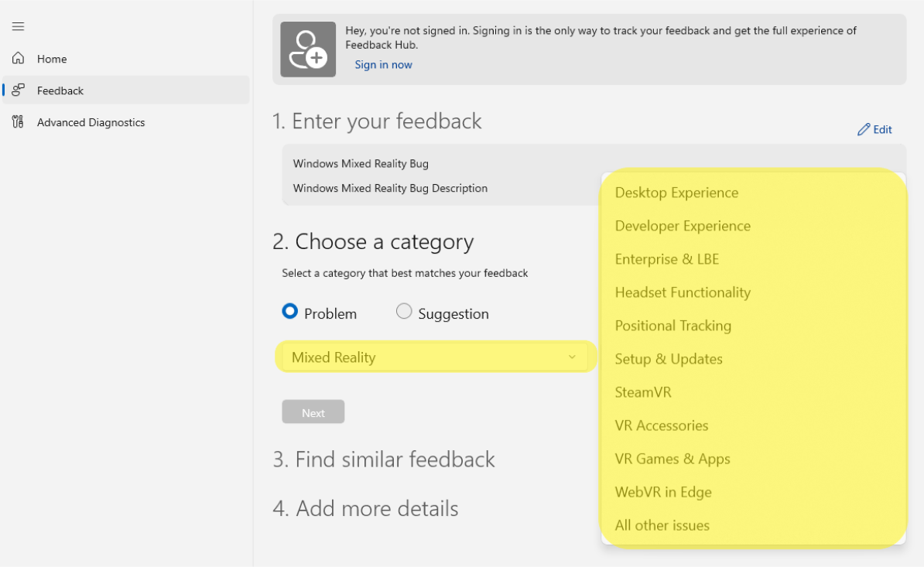Choose Positional Tracking subcategory

(x=753, y=326)
